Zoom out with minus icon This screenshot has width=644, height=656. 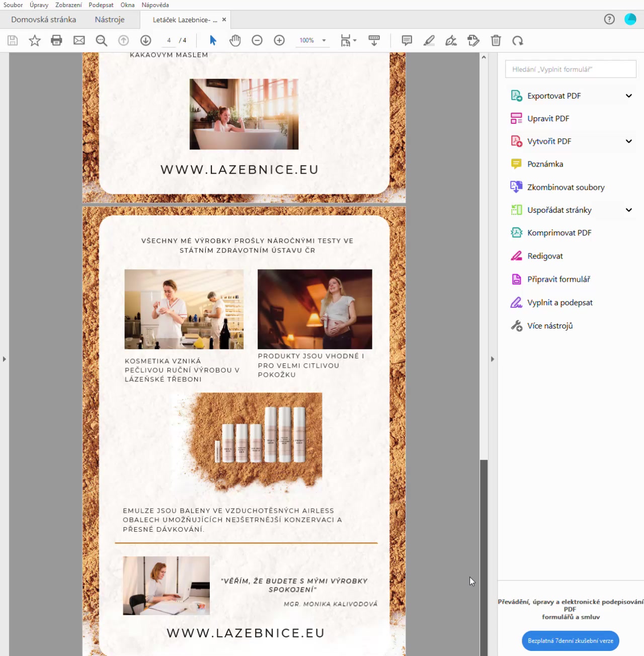click(x=257, y=41)
